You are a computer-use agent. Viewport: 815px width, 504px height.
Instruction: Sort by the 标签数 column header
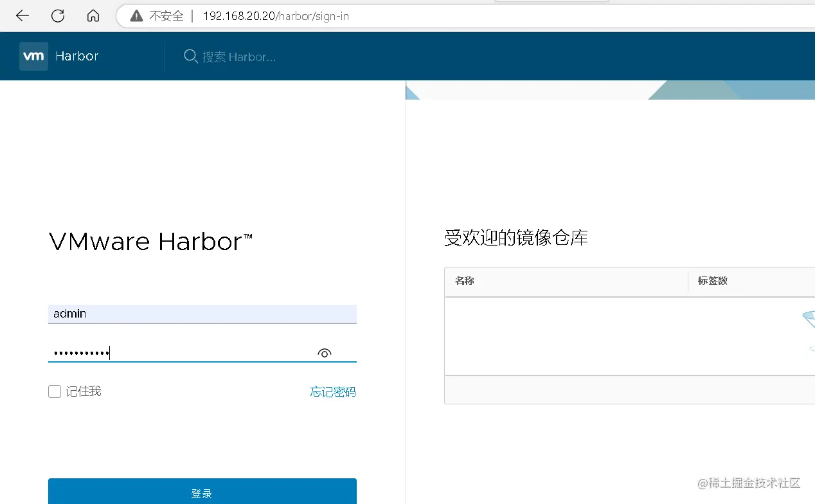click(713, 281)
